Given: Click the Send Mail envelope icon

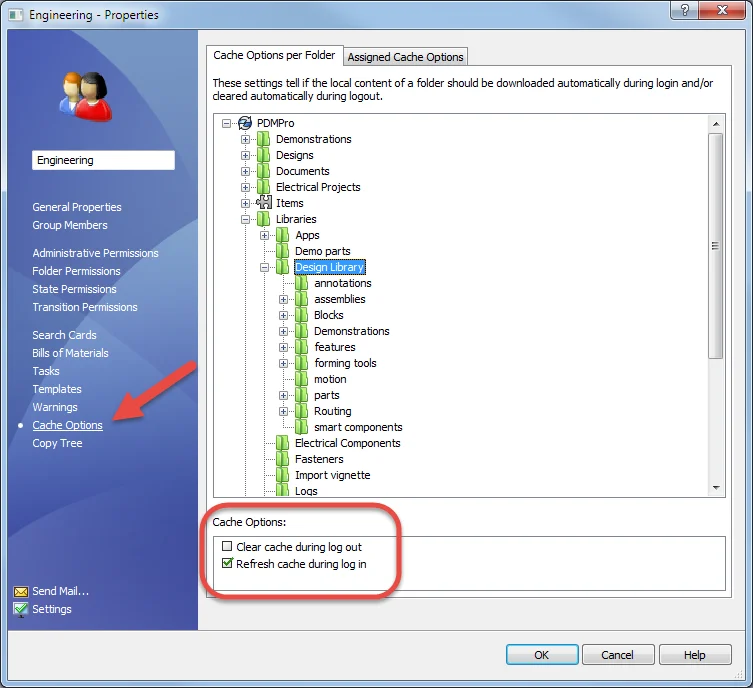Looking at the screenshot, I should [21, 591].
